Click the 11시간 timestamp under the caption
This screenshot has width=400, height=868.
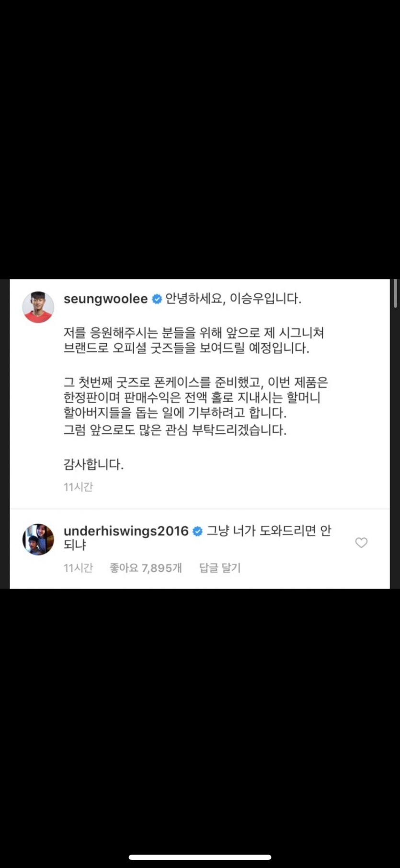point(78,487)
